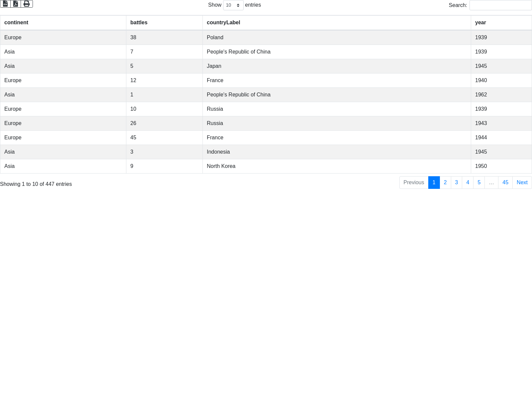Select the Poland row cell
The image size is (532, 399).
click(215, 38)
